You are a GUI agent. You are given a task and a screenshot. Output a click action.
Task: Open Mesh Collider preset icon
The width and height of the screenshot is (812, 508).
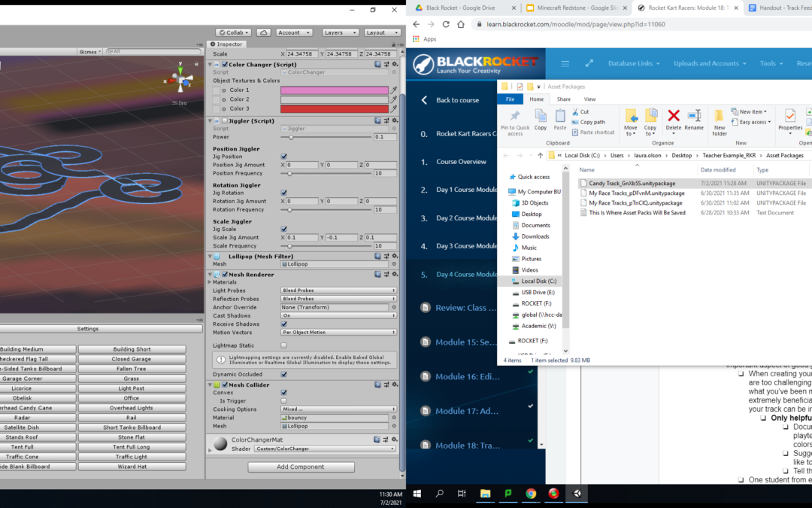(386, 385)
